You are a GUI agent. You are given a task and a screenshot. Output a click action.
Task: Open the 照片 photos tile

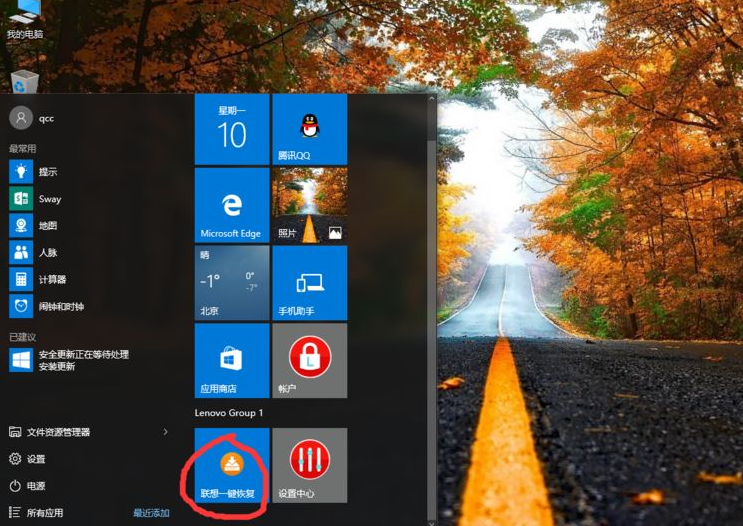click(309, 206)
